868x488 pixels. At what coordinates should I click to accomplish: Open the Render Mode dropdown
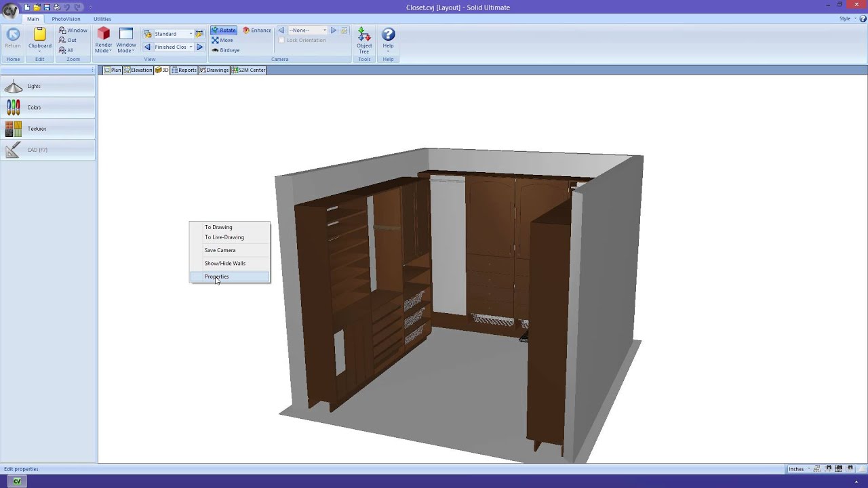103,41
